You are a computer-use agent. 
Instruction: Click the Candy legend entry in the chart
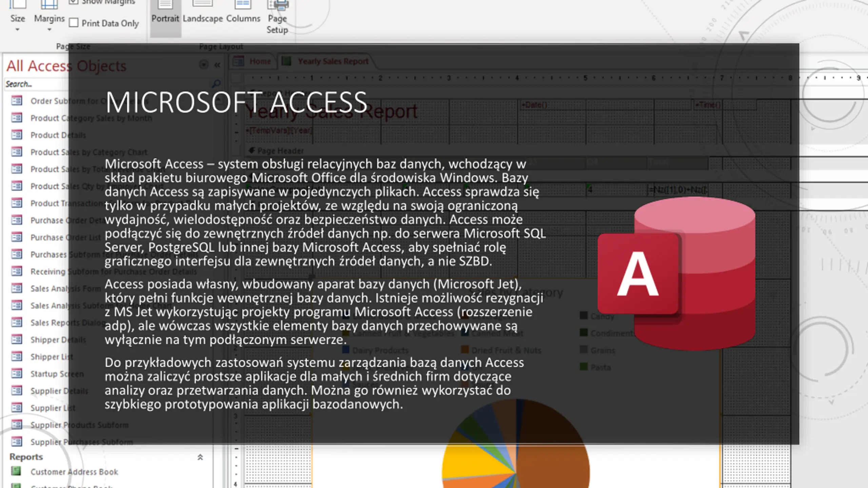pos(597,316)
